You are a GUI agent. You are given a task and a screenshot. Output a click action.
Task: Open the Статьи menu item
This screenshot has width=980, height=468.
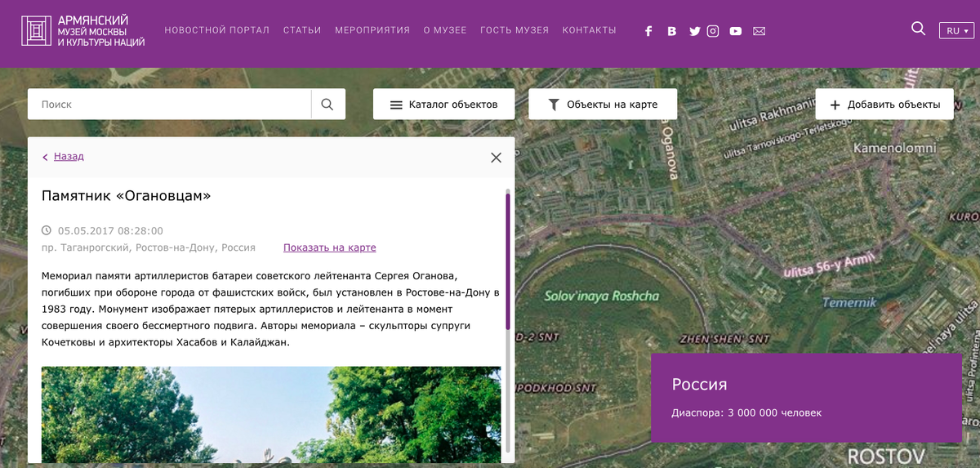tap(302, 30)
